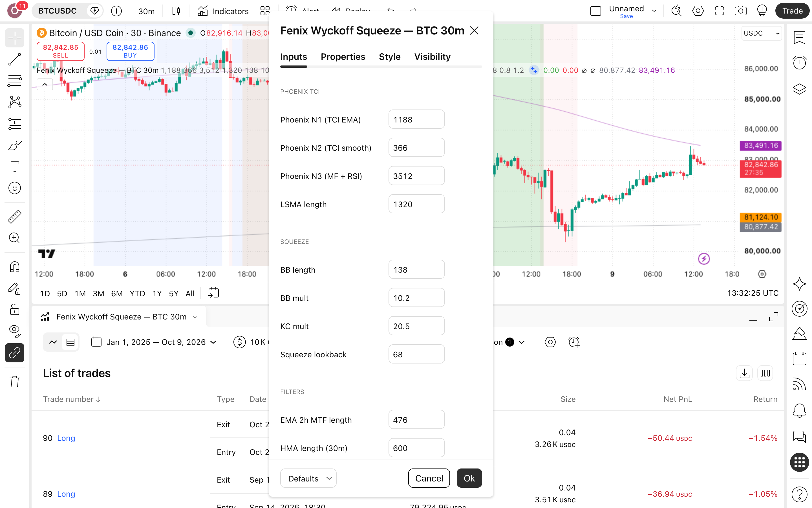Image resolution: width=812 pixels, height=508 pixels.
Task: Click the SELL price button
Action: [x=60, y=51]
